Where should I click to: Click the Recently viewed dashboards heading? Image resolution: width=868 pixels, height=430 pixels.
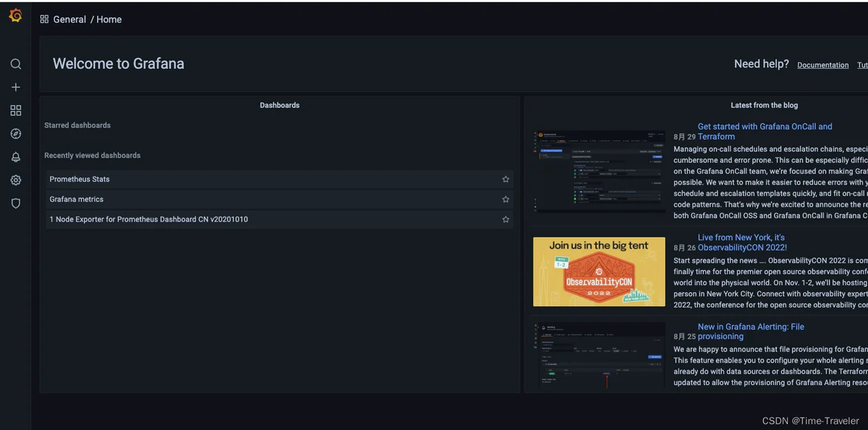(93, 156)
